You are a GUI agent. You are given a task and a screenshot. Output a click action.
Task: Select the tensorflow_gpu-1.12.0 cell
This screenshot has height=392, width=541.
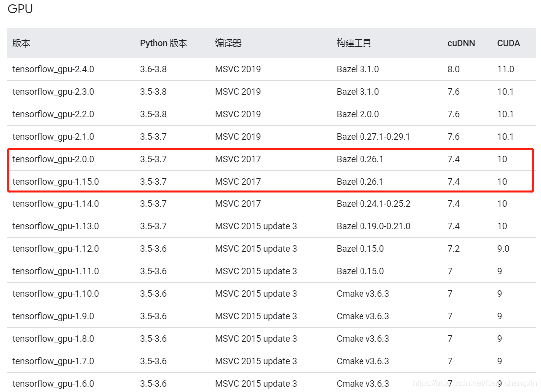(55, 249)
